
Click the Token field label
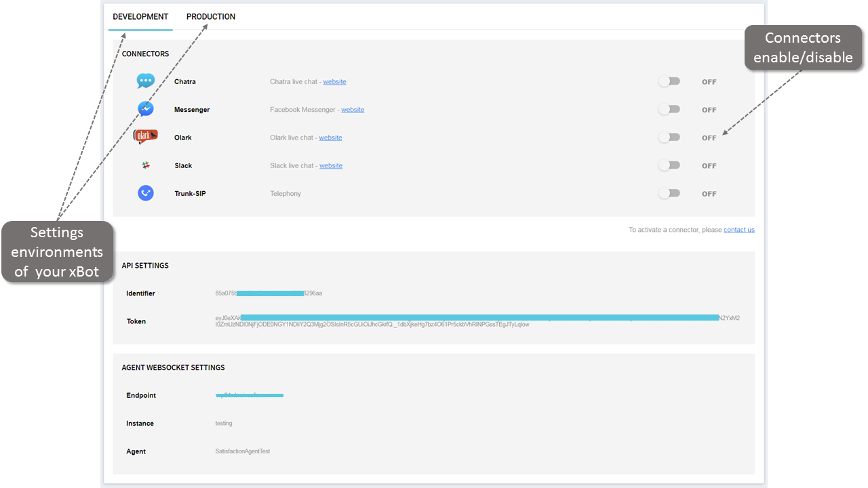[x=136, y=321]
